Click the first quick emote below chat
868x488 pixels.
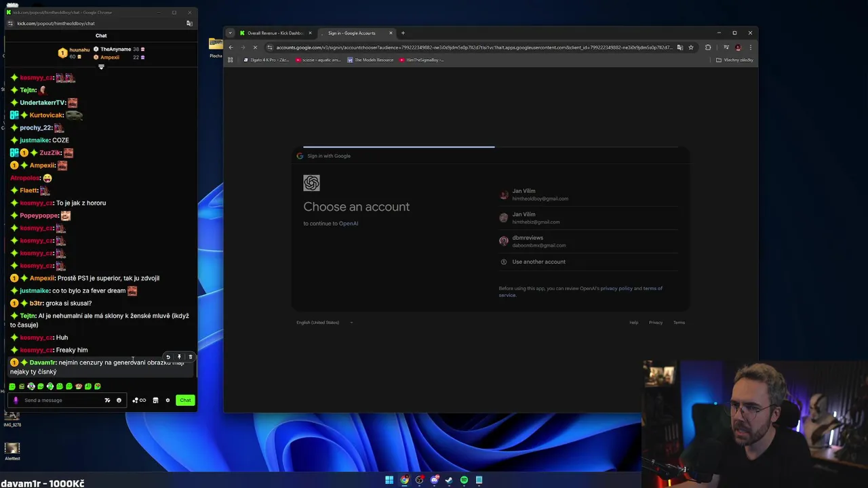pyautogui.click(x=12, y=386)
